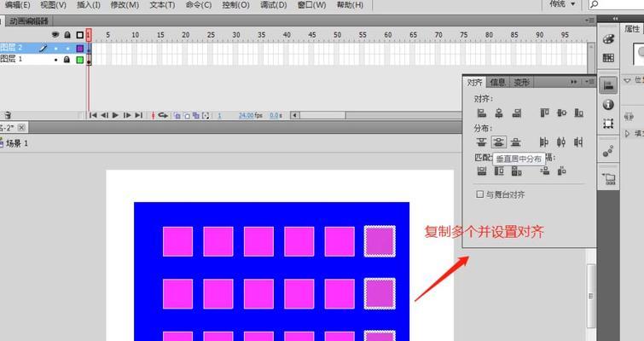Click the delete layer trash icon

pyautogui.click(x=8, y=115)
